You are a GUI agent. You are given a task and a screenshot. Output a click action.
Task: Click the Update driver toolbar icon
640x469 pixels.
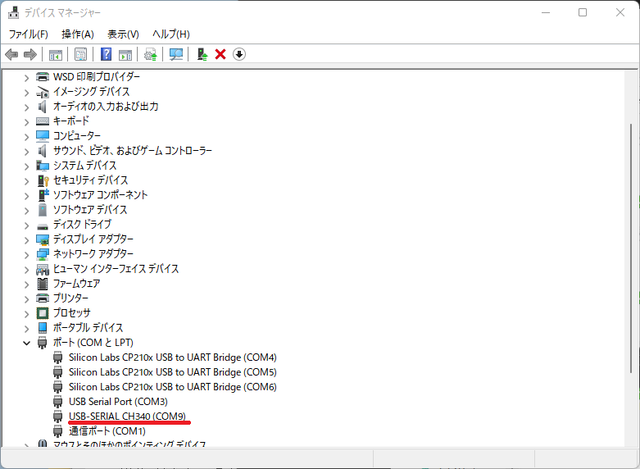(151, 54)
